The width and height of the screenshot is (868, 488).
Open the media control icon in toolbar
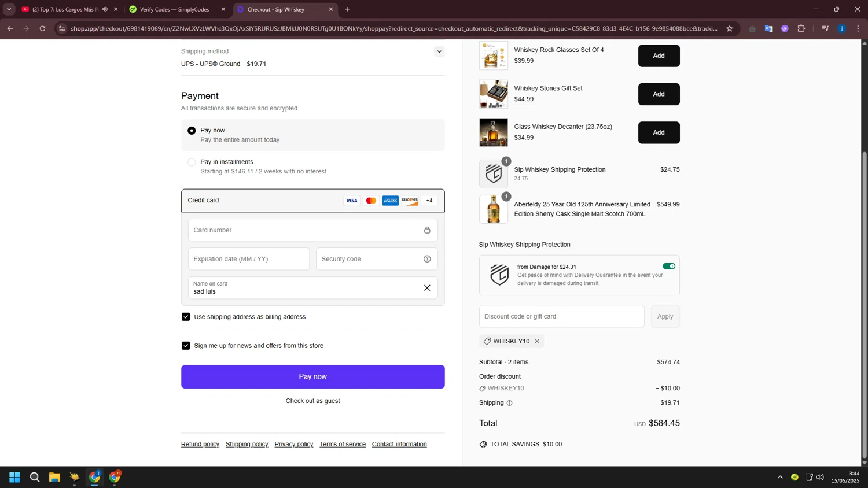(825, 28)
